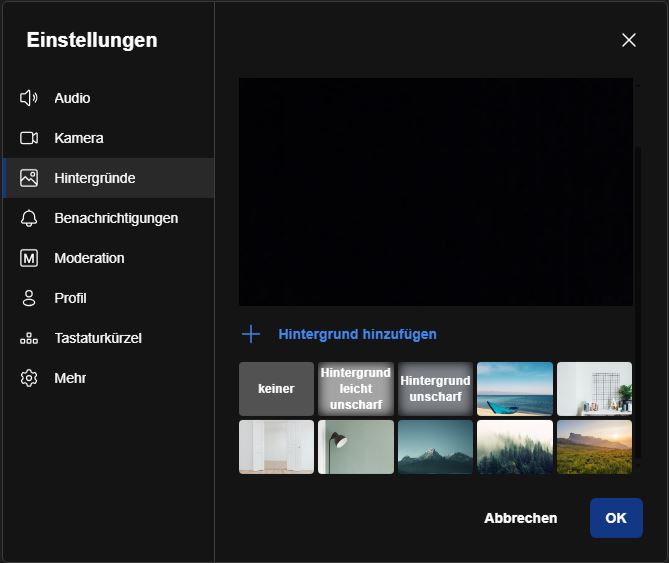
Task: Confirm with the OK button
Action: click(x=616, y=518)
